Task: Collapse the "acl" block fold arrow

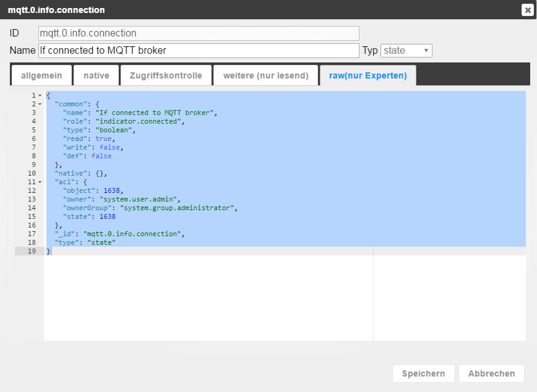Action: point(40,182)
